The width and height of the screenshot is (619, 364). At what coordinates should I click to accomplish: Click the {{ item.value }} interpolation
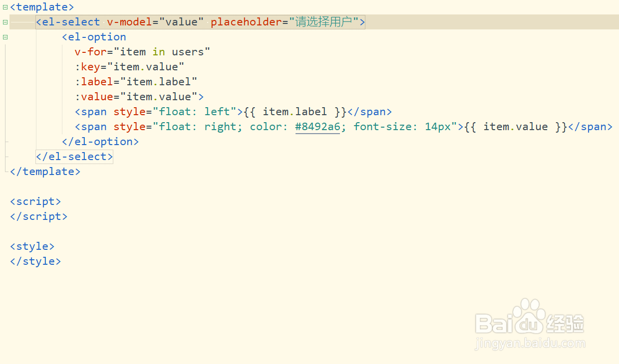[516, 127]
